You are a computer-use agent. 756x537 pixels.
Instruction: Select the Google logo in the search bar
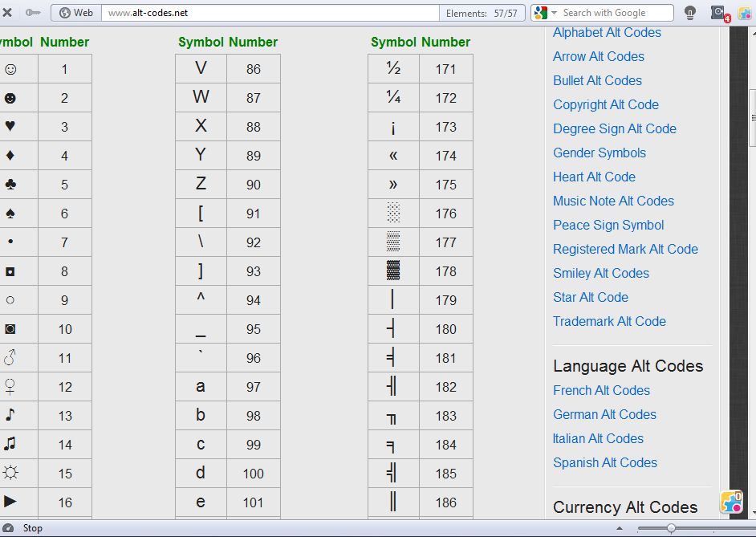pos(539,13)
